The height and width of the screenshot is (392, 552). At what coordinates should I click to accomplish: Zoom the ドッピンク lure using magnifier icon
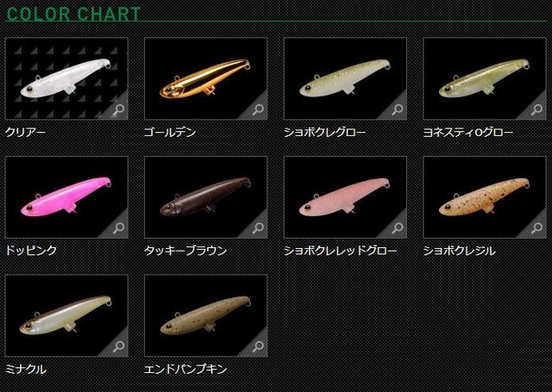(119, 227)
